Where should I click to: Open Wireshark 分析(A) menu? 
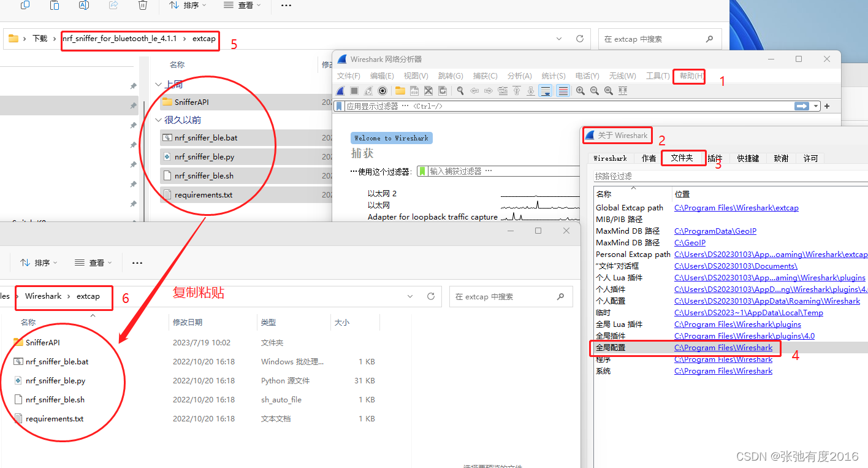(519, 76)
